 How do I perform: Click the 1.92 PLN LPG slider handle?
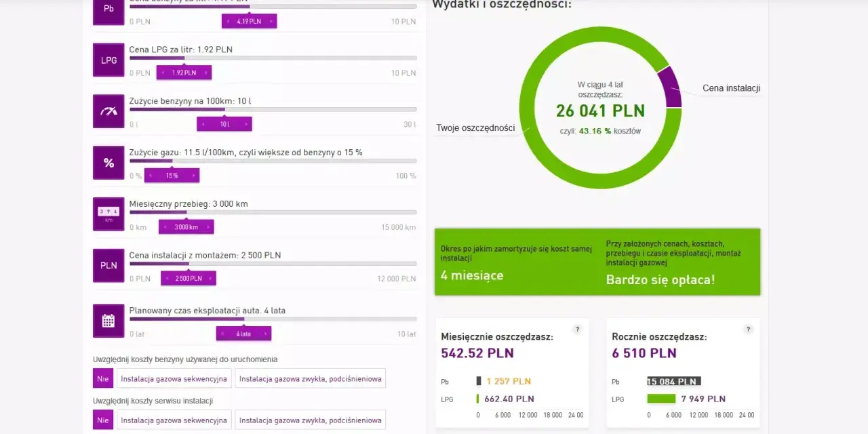click(x=184, y=73)
